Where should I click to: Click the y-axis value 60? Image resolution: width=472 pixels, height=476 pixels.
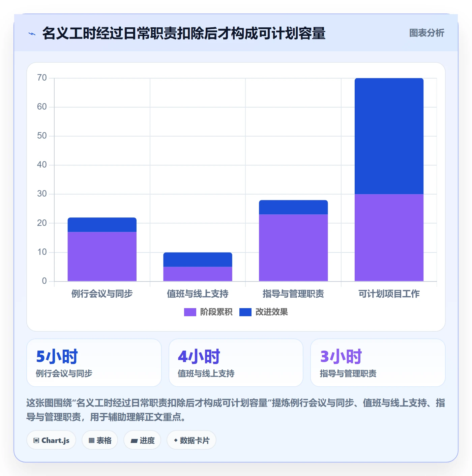(42, 107)
